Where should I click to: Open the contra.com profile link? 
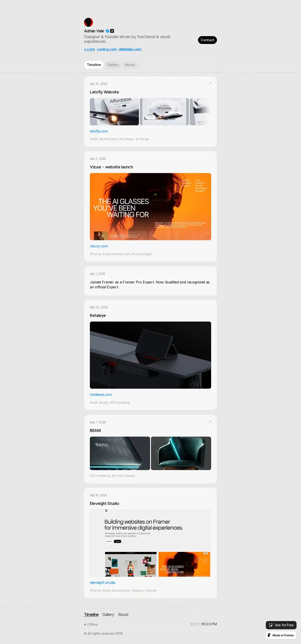coord(107,50)
